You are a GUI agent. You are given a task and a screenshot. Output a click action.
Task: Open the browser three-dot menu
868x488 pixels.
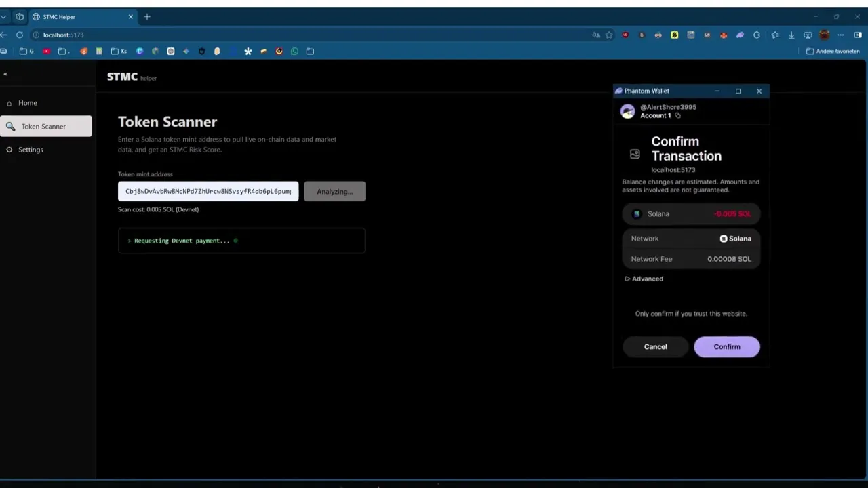click(x=842, y=35)
